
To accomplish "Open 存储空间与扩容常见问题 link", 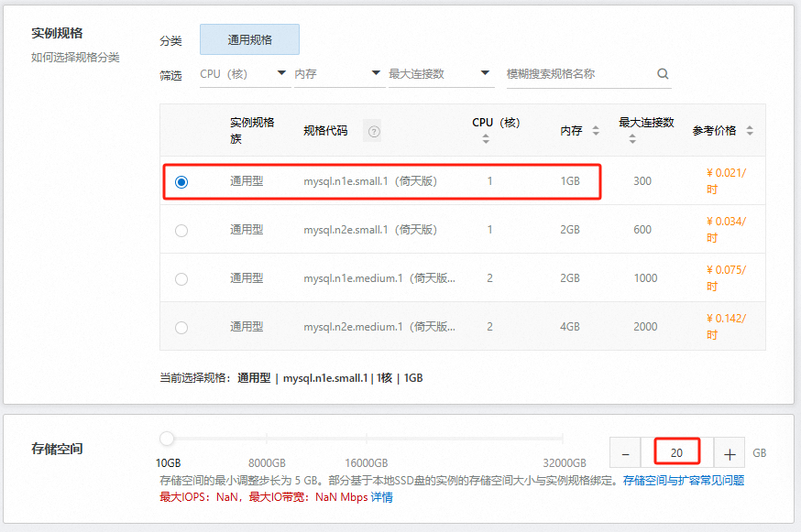I will tap(684, 481).
